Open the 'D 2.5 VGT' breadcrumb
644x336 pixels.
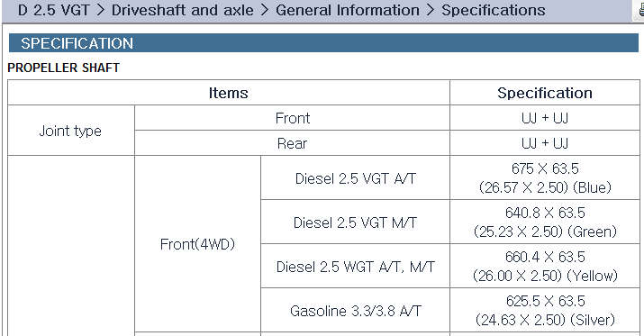coord(54,10)
